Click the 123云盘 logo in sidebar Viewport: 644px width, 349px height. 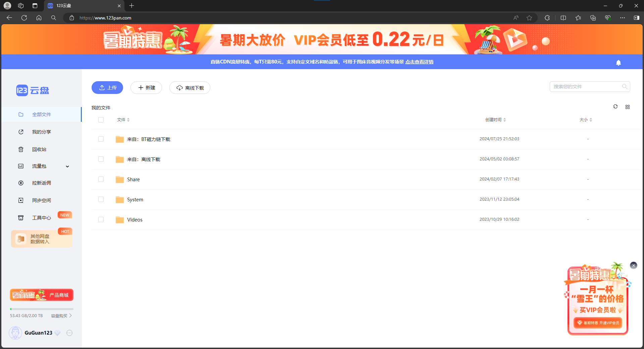[x=33, y=90]
